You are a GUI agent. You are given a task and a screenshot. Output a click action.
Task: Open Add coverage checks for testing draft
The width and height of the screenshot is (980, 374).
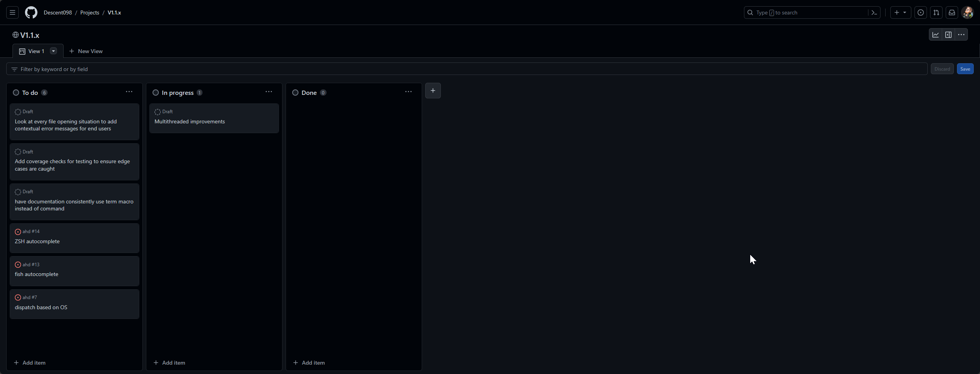[x=72, y=165]
